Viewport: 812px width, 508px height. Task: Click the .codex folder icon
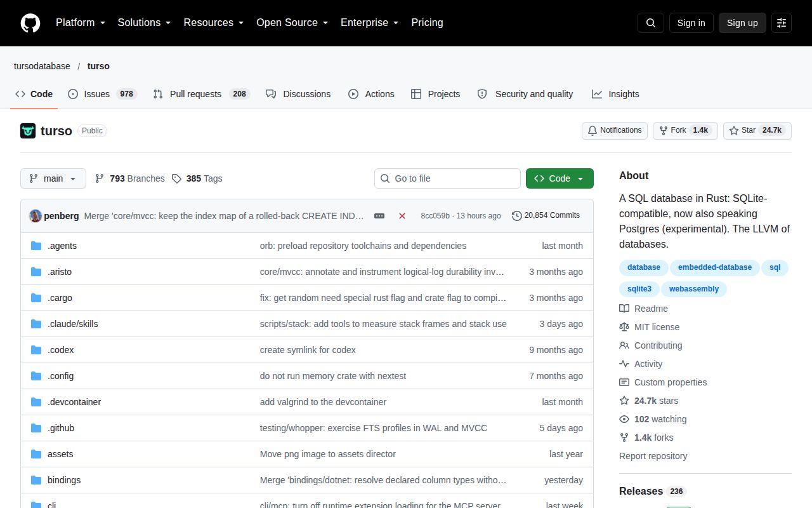point(36,350)
